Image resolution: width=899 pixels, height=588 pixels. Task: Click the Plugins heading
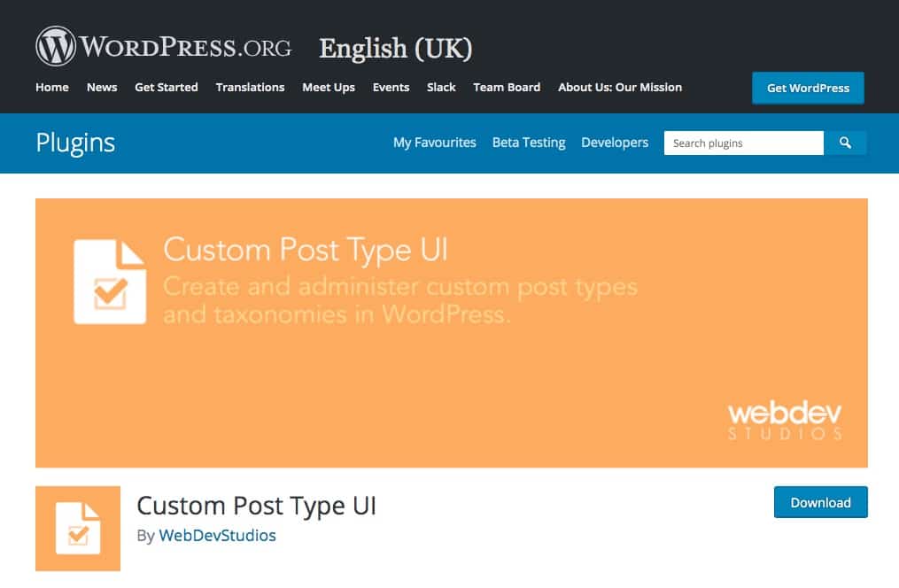[75, 143]
